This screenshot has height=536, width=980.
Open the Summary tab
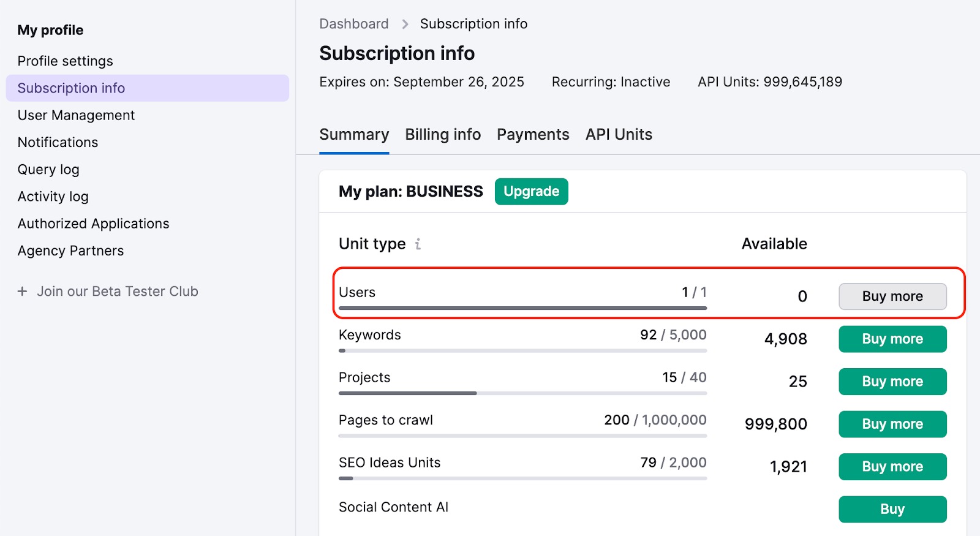point(354,135)
